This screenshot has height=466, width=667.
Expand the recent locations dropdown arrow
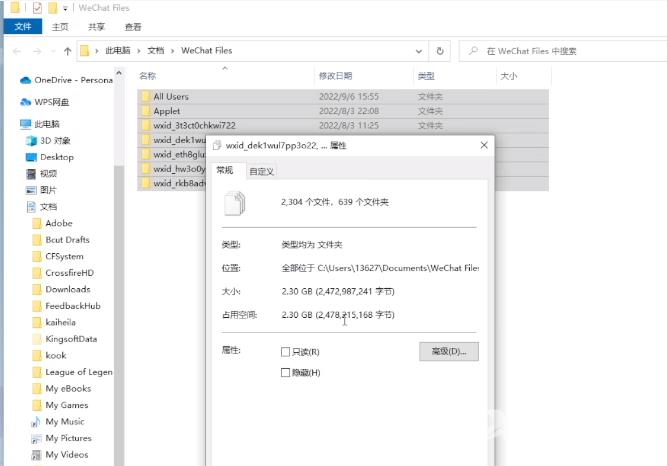53,51
